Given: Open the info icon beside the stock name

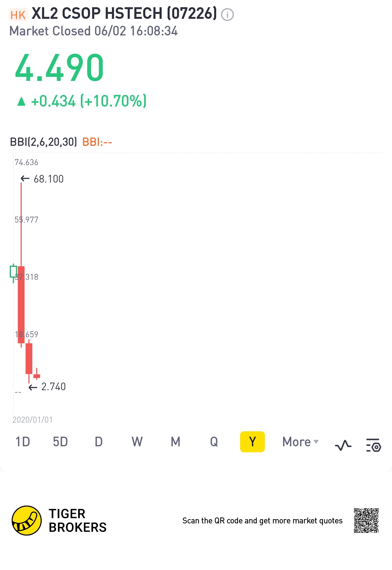Looking at the screenshot, I should coord(227,15).
